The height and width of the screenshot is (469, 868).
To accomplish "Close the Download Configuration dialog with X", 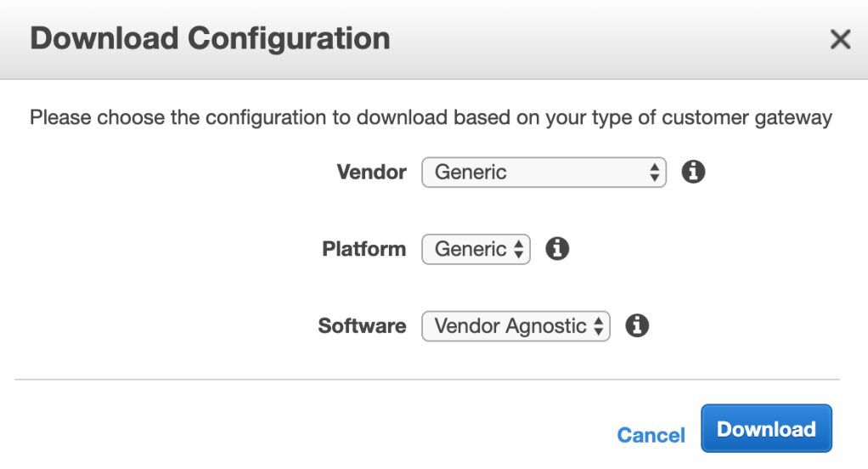I will pyautogui.click(x=840, y=39).
